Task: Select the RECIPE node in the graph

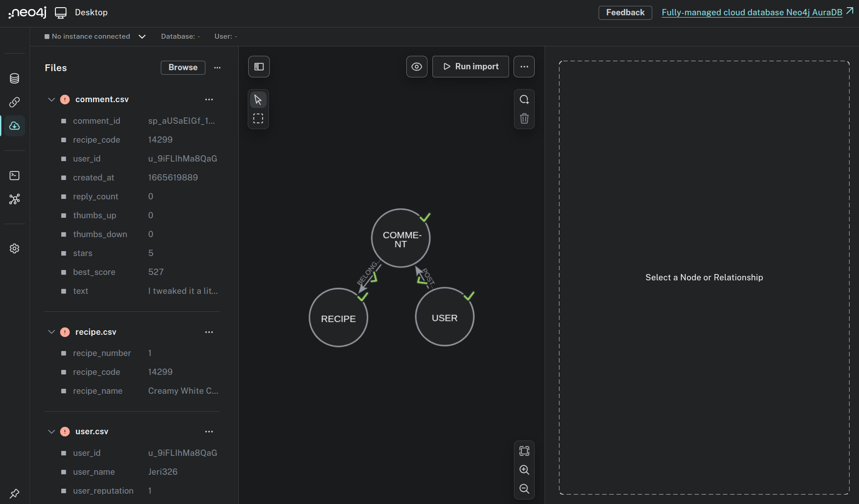Action: 338,318
